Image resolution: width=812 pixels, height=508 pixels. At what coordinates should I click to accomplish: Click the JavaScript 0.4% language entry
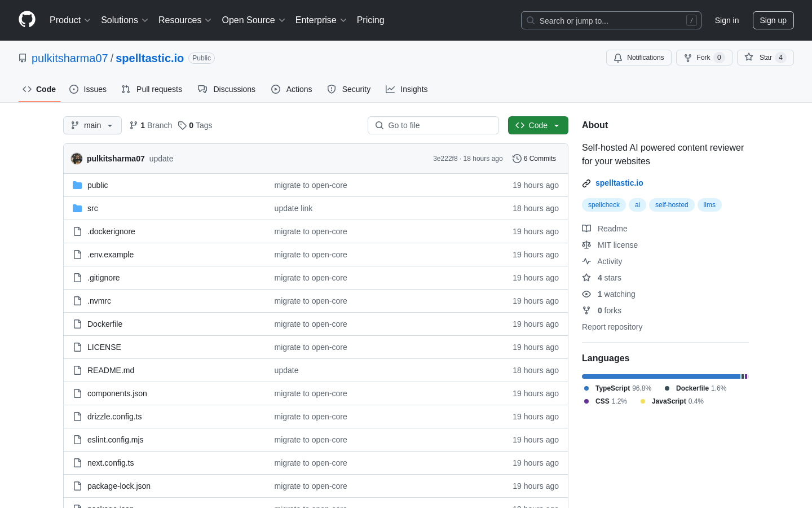672,401
